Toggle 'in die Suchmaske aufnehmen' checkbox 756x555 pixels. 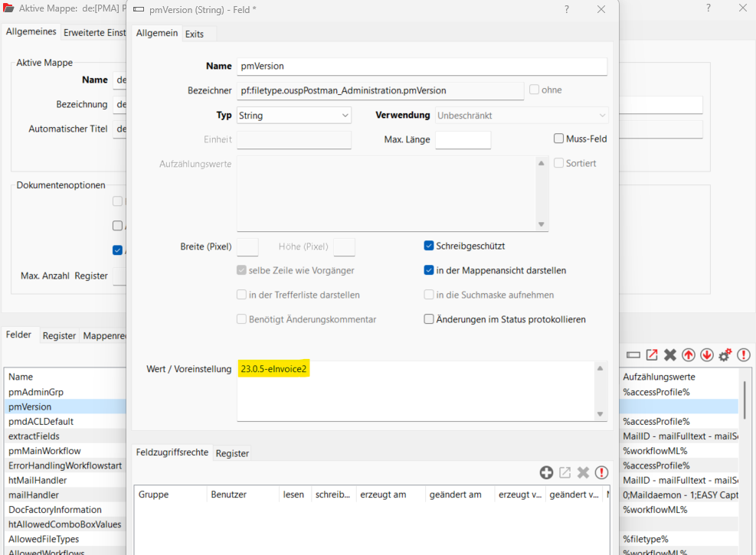click(x=429, y=295)
